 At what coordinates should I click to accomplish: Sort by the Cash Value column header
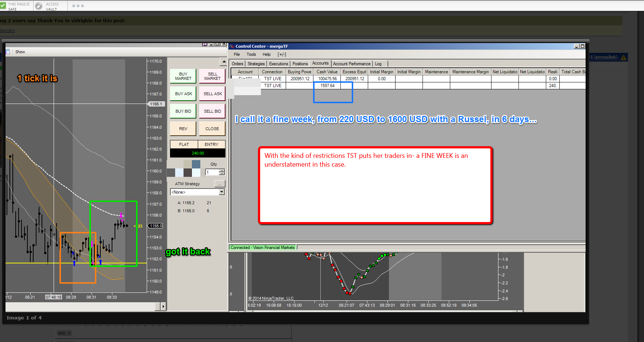coord(327,72)
